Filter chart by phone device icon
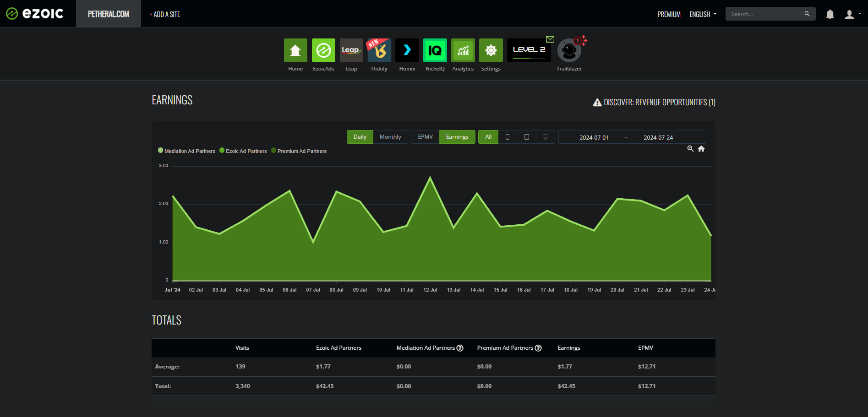 tap(508, 137)
